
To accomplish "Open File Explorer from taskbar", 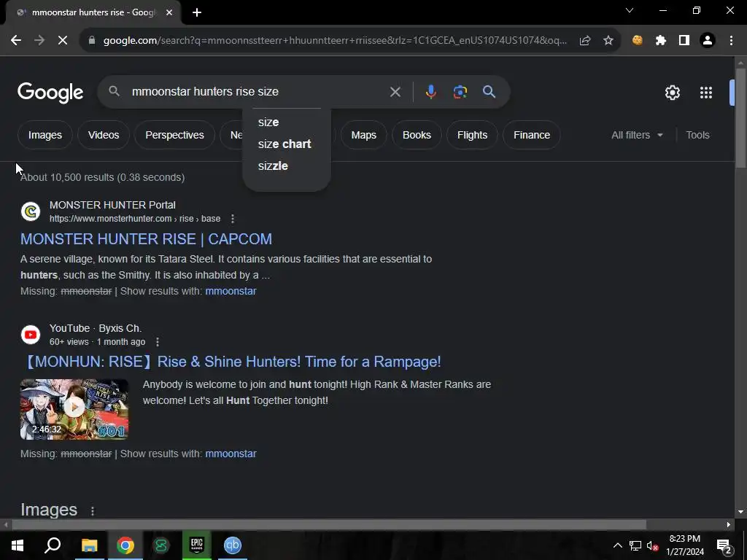I will point(89,545).
